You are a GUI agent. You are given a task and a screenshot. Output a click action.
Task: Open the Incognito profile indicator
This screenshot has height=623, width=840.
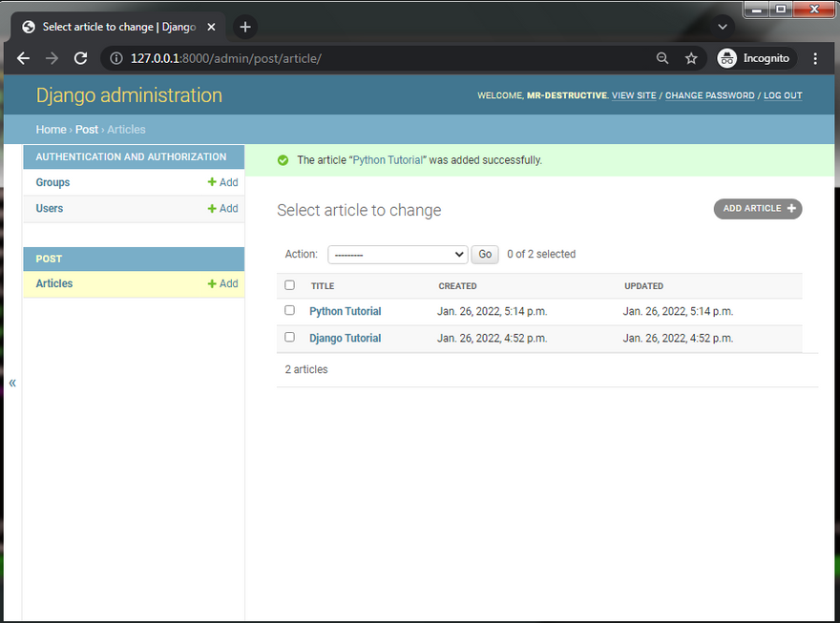(x=755, y=58)
